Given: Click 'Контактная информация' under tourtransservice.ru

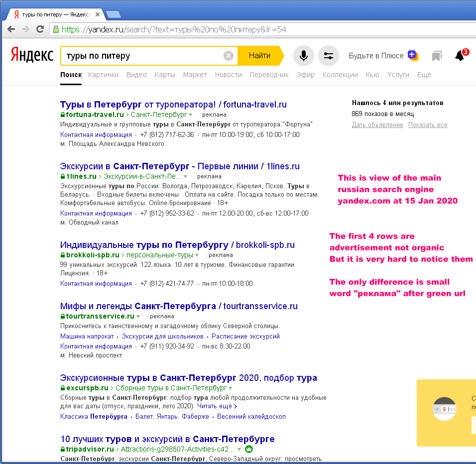Looking at the screenshot, I should click(96, 346).
